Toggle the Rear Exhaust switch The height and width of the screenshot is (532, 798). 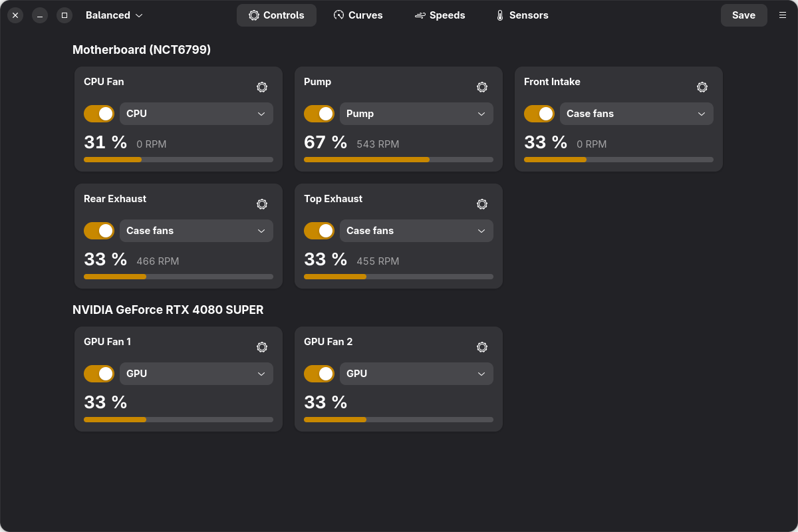(99, 231)
